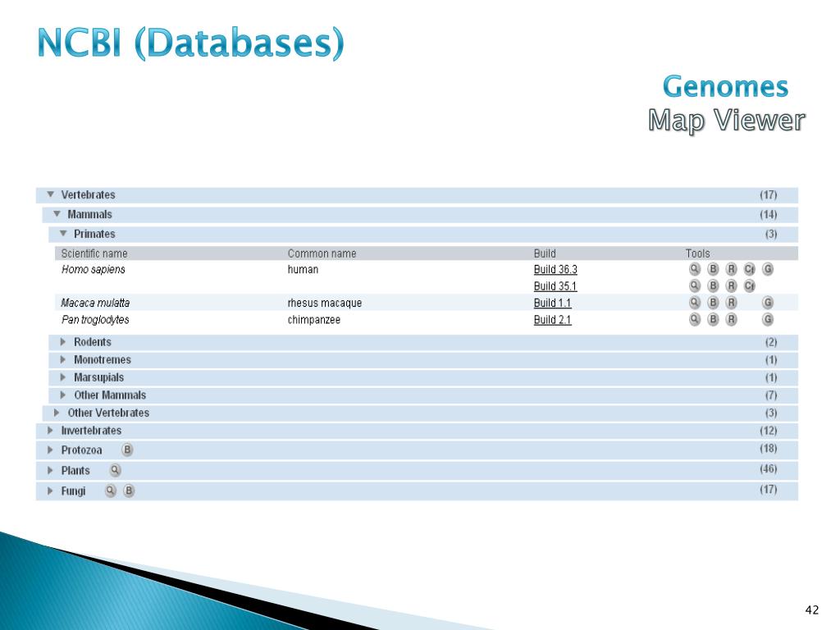Click the 'Scientific name' column header
Image resolution: width=840 pixels, height=630 pixels.
coord(94,253)
